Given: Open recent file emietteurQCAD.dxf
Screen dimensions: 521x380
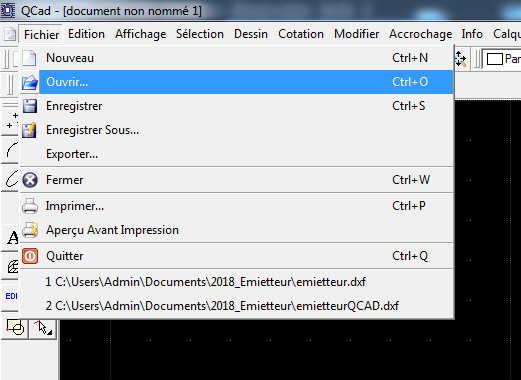Looking at the screenshot, I should 237,306.
